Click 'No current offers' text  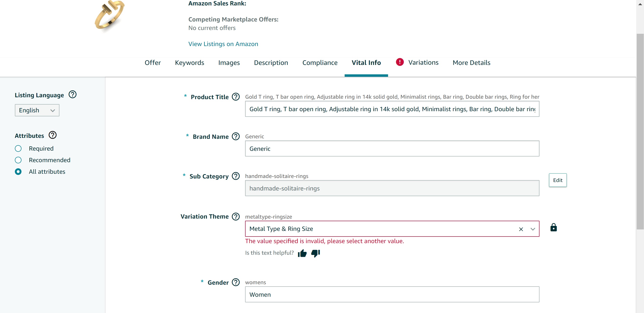pyautogui.click(x=212, y=28)
